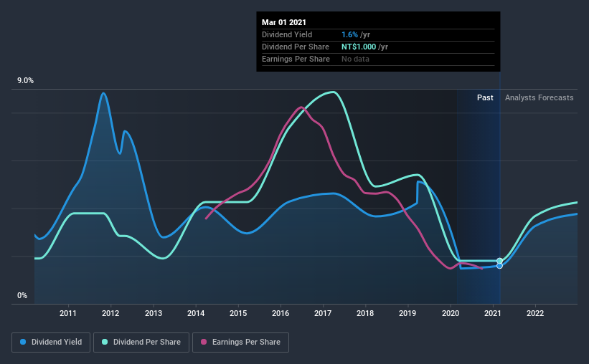Click the 2013 x-axis label
This screenshot has width=589, height=364.
pos(154,313)
